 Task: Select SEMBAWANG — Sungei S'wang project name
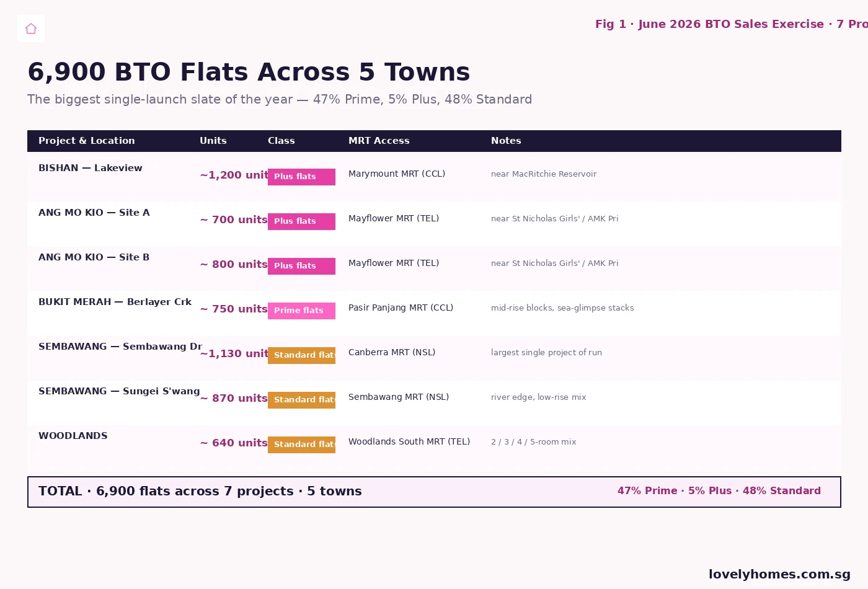[119, 391]
